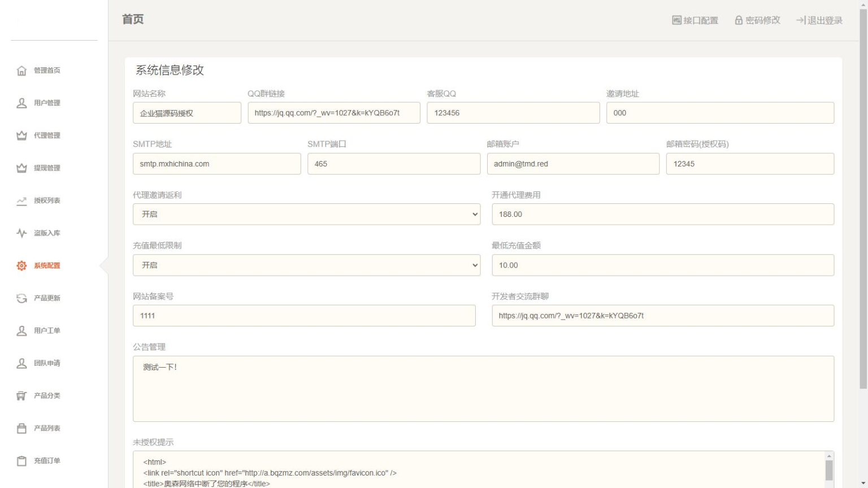
Task: Open the 密码修改 link
Action: click(x=757, y=20)
